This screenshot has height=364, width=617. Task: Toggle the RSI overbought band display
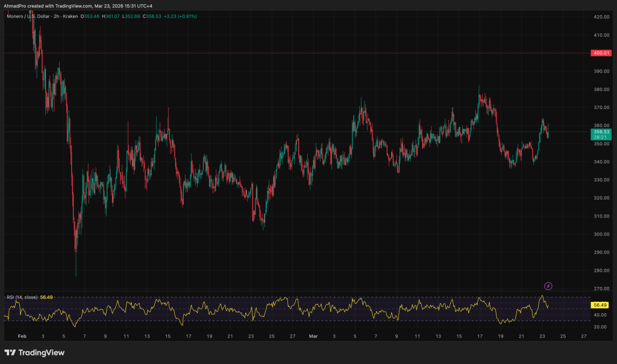(x=301, y=297)
